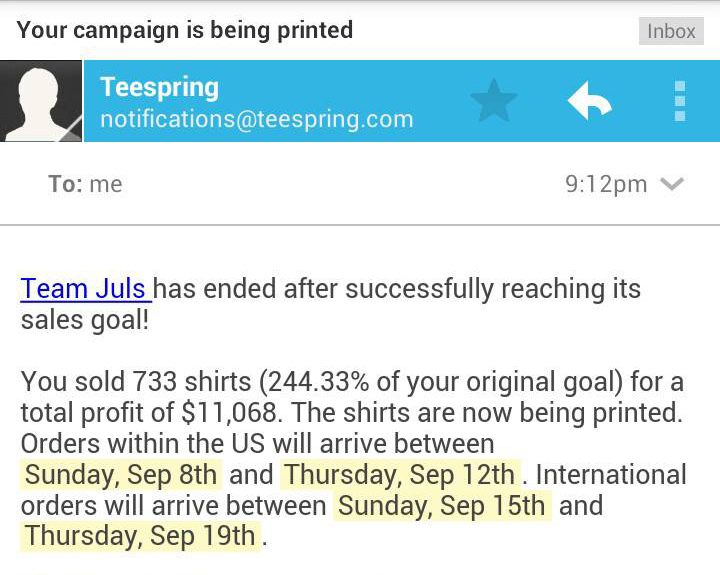Click the "International orders will arrive" text
This screenshot has width=720, height=575.
click(x=610, y=474)
